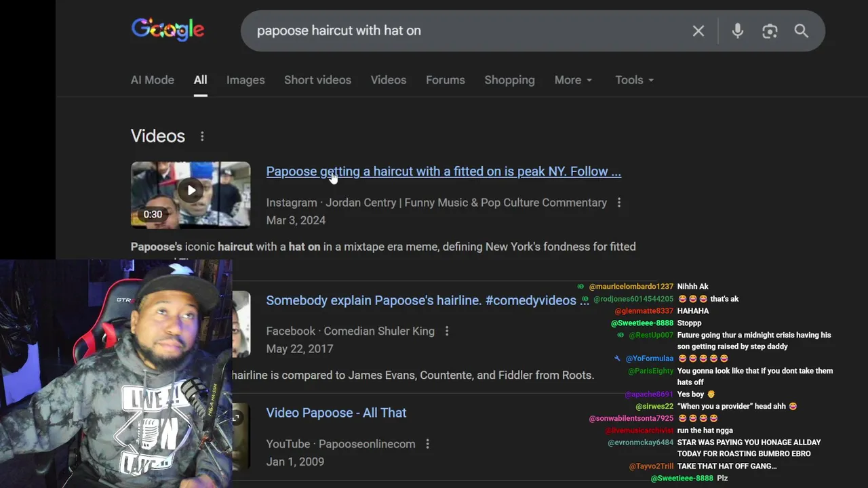868x488 pixels.
Task: Switch to AI Mode tab
Action: (153, 80)
